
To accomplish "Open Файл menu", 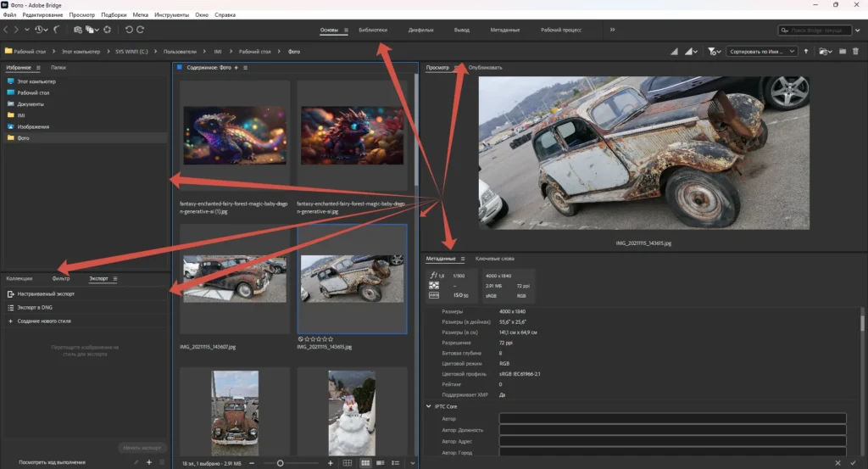I will [x=9, y=15].
